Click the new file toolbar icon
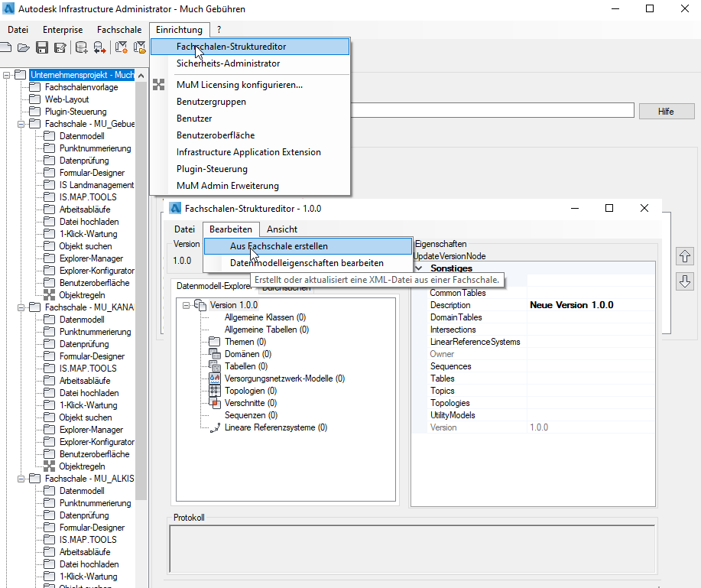The width and height of the screenshot is (701, 588). tap(5, 47)
